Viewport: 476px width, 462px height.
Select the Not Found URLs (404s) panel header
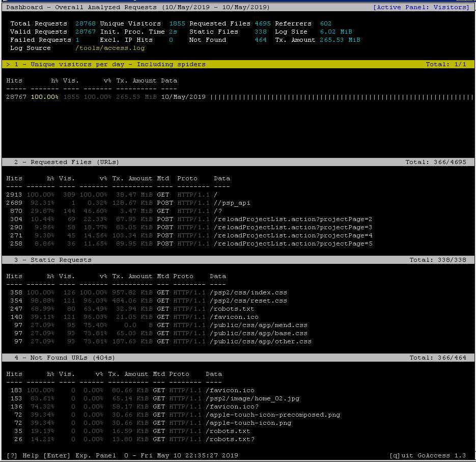(238, 358)
